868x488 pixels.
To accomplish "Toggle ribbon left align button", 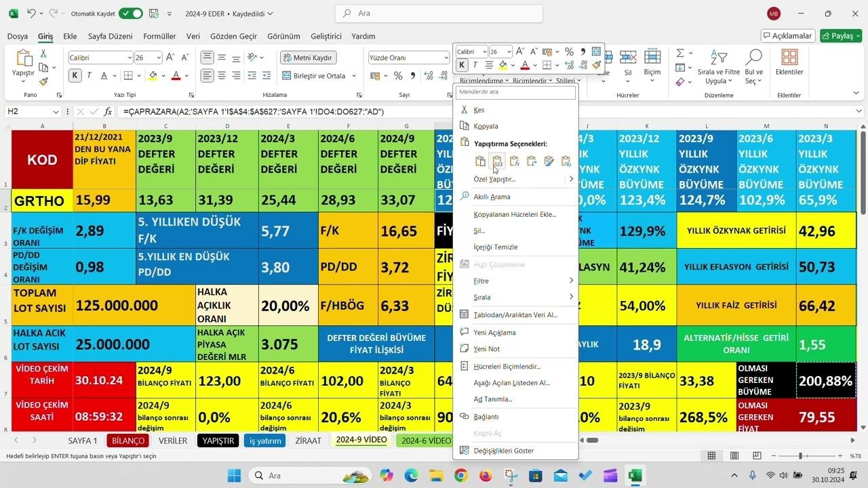I will [x=207, y=75].
